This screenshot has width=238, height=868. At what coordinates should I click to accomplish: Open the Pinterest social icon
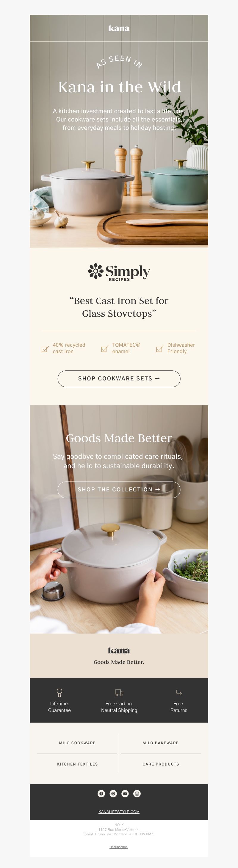click(113, 794)
